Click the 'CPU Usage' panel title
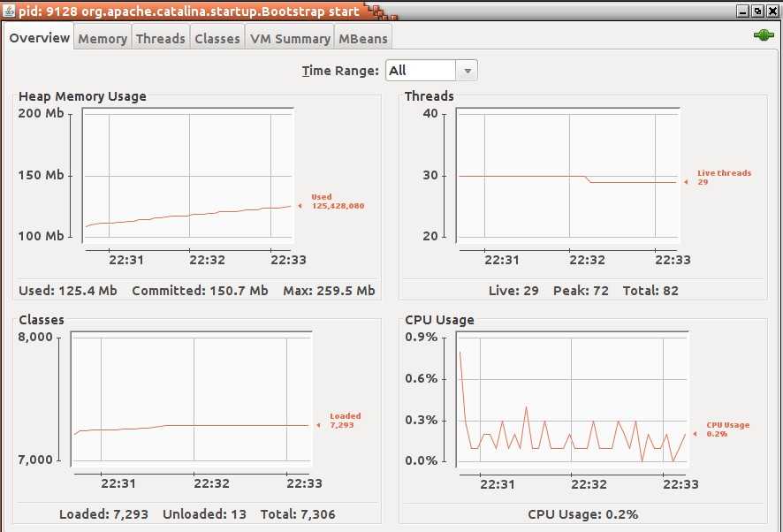 439,320
